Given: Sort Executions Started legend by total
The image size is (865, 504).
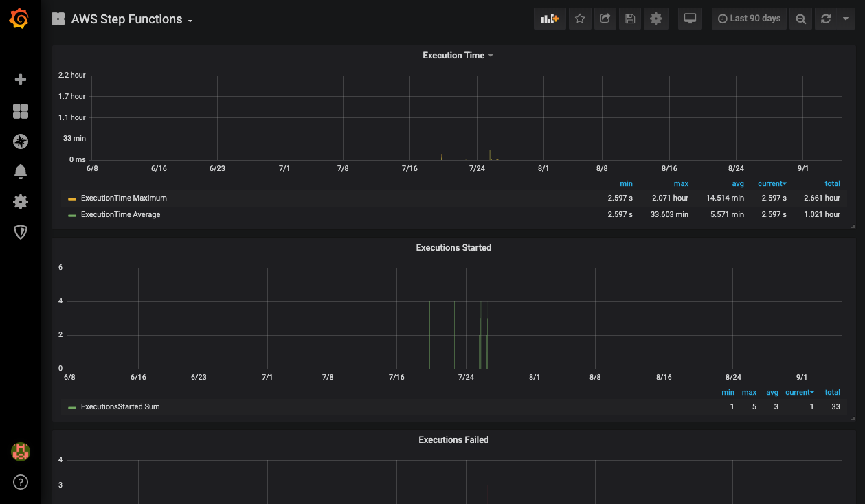Looking at the screenshot, I should pyautogui.click(x=833, y=393).
